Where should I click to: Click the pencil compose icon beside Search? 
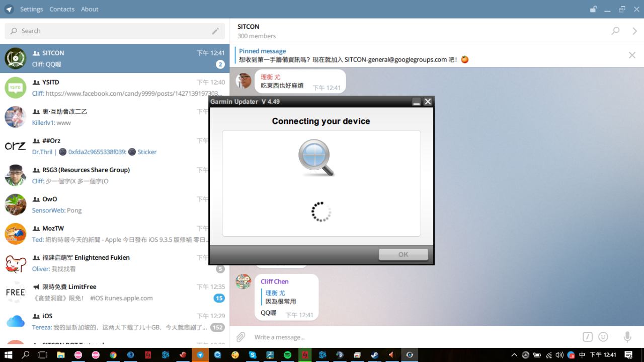click(215, 31)
